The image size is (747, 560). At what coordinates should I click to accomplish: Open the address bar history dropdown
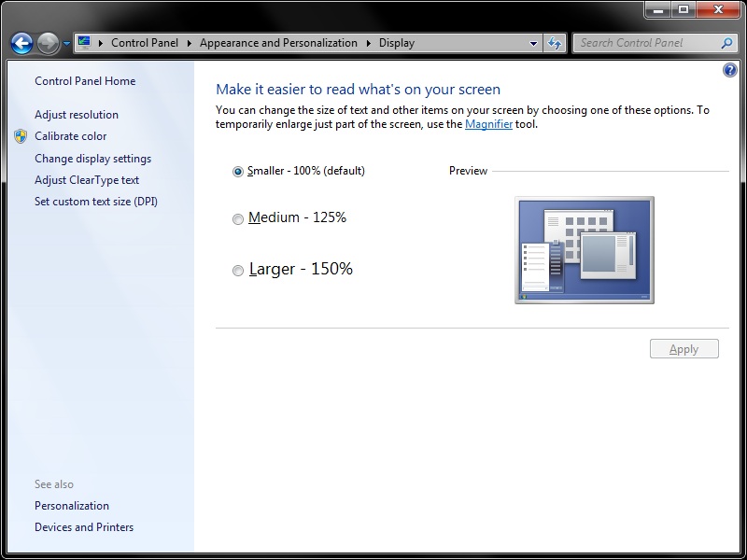click(x=533, y=43)
